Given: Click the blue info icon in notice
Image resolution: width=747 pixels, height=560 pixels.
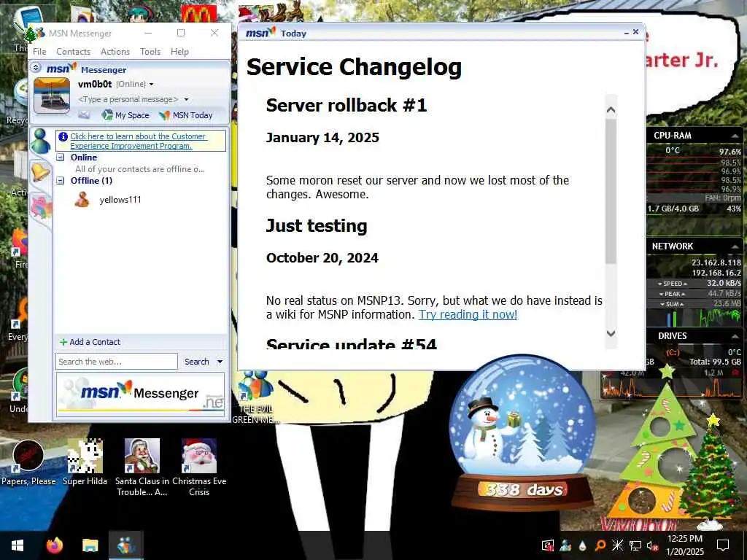Looking at the screenshot, I should pyautogui.click(x=63, y=136).
